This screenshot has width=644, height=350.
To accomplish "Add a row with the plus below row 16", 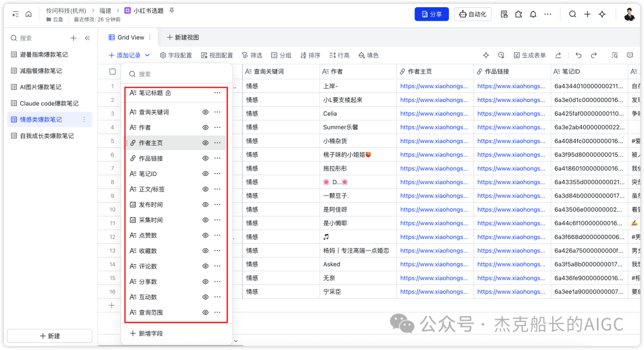I will point(112,306).
